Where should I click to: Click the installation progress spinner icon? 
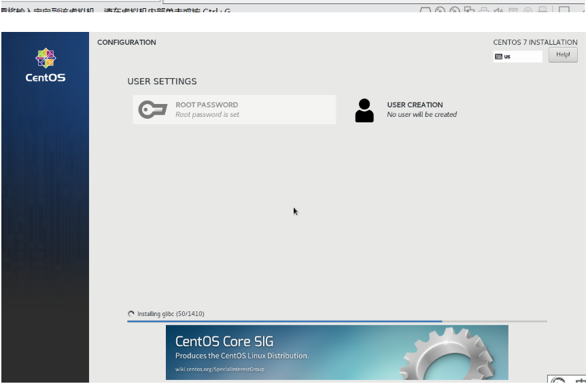[131, 314]
